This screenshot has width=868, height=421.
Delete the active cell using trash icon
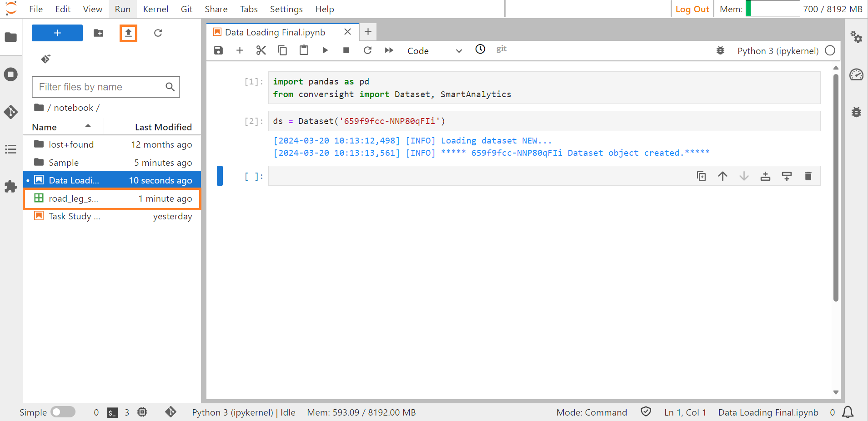pos(808,176)
